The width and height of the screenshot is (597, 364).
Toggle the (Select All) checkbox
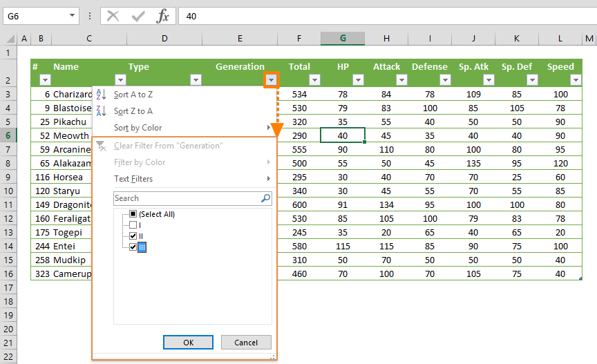click(133, 214)
